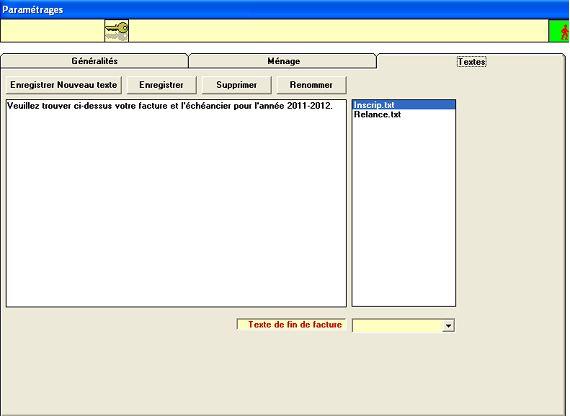Click the Enregistrer button

(161, 85)
